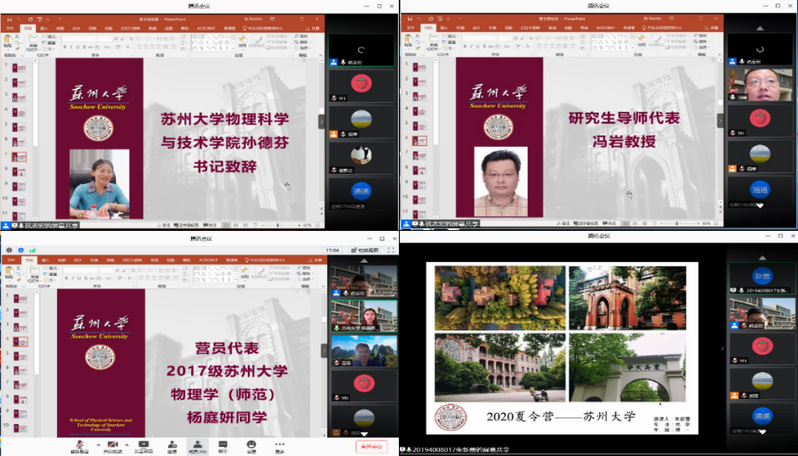Click the 17:04 meeting timer
The image size is (798, 456).
pos(333,250)
